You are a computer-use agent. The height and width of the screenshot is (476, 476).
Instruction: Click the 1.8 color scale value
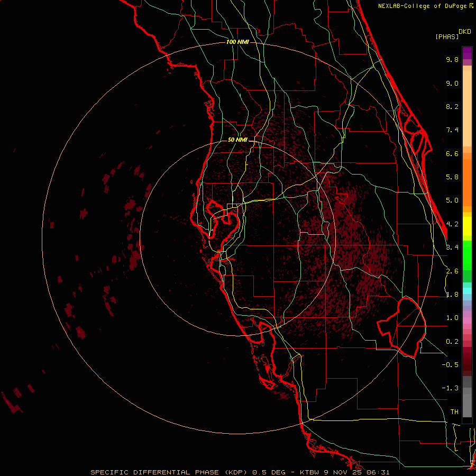[452, 295]
